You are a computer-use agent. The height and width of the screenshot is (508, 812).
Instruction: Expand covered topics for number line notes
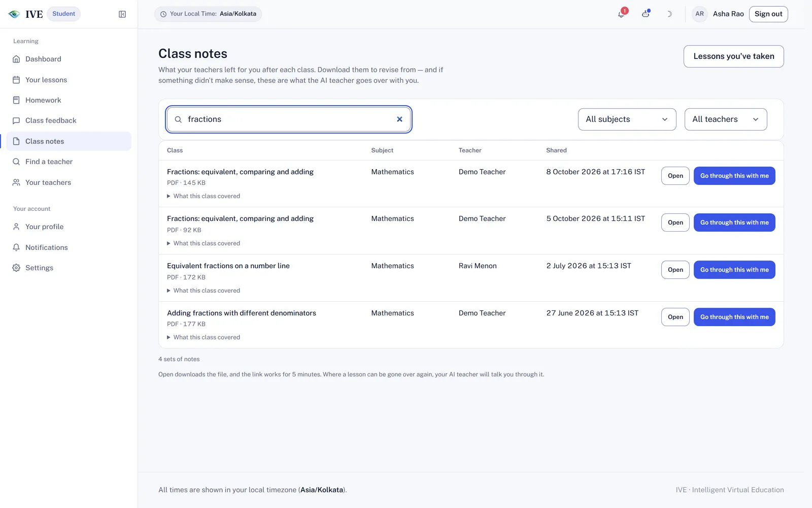point(204,291)
